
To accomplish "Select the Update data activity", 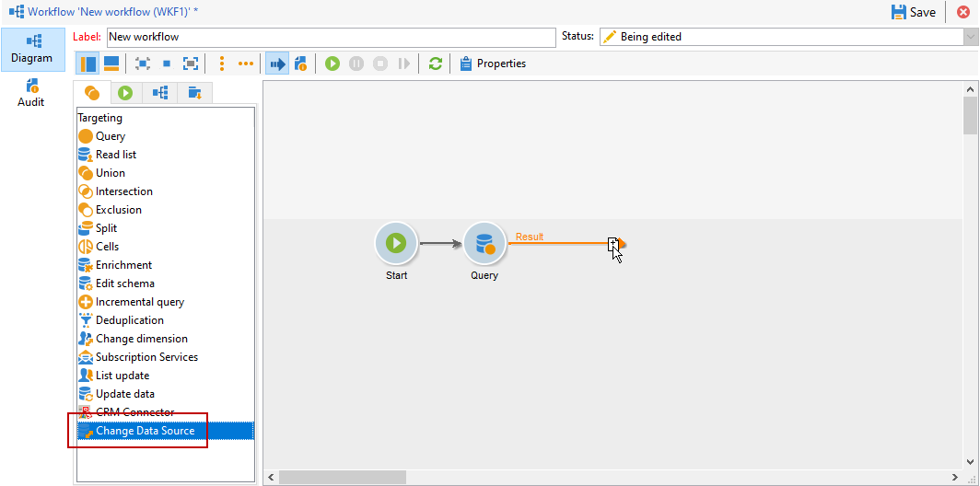I will click(x=166, y=394).
